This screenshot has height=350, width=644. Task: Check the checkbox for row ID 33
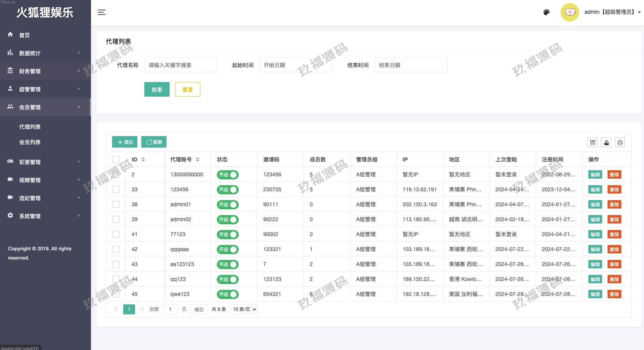point(116,189)
